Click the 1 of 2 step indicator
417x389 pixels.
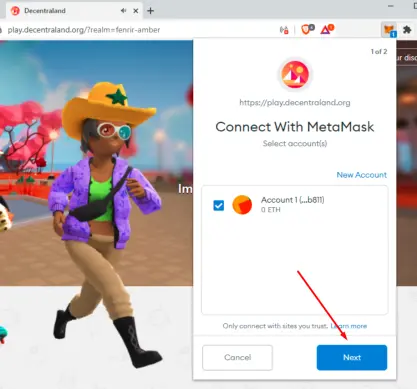(379, 52)
